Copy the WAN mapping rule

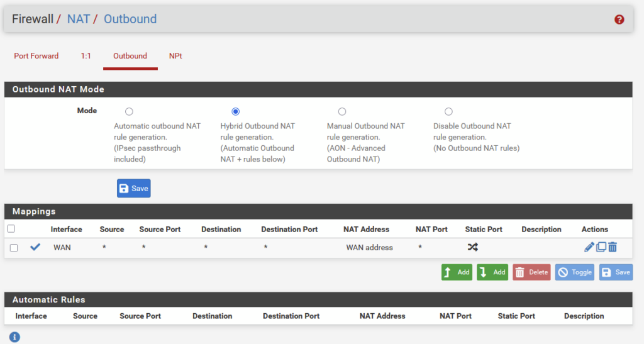pyautogui.click(x=601, y=247)
